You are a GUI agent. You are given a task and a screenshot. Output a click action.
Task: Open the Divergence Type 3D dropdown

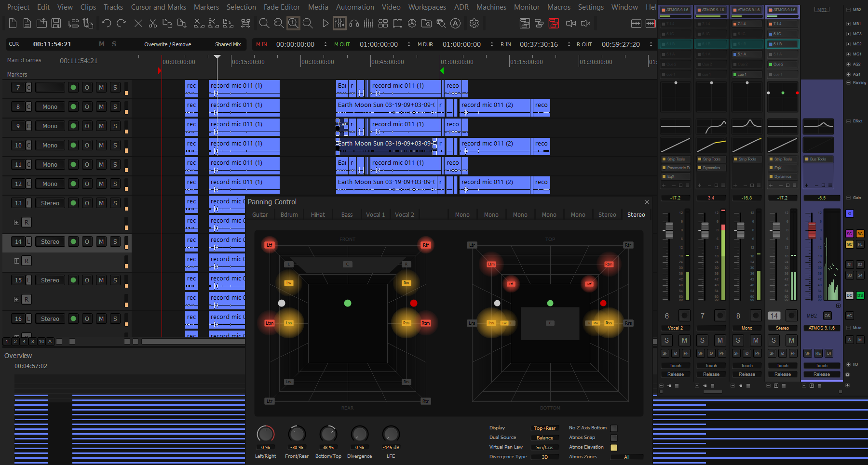coord(545,456)
